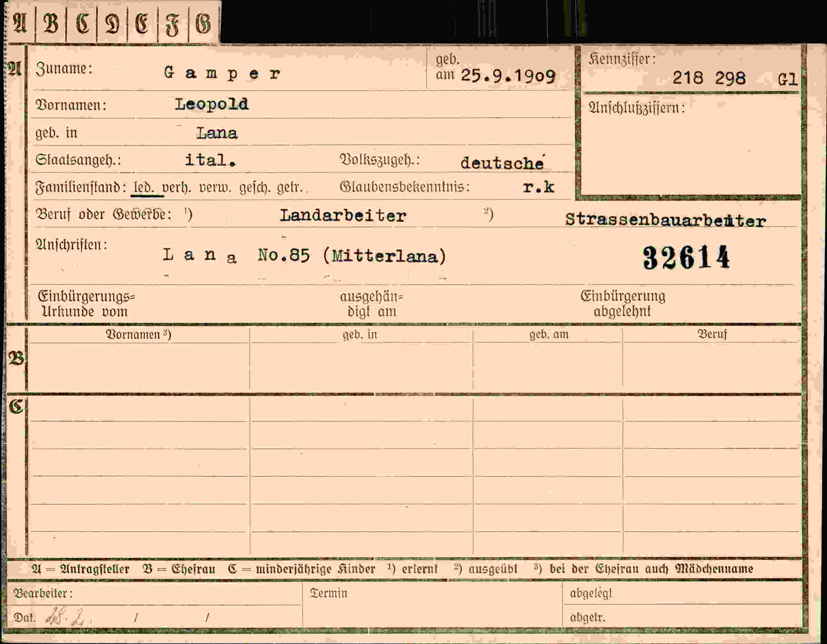Screen dimensions: 827x644
Task: Click the 'C = minderjährige Kinder' legend text
Action: tap(301, 569)
